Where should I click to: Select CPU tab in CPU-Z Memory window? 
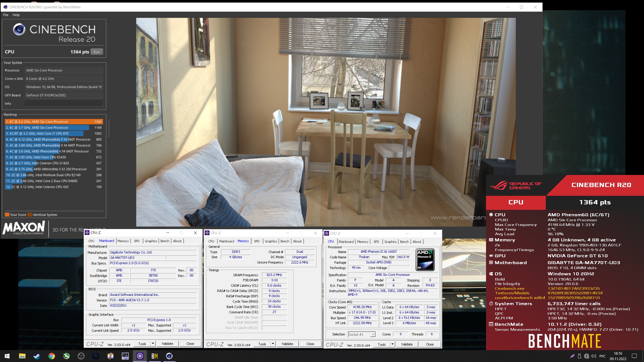click(x=211, y=241)
